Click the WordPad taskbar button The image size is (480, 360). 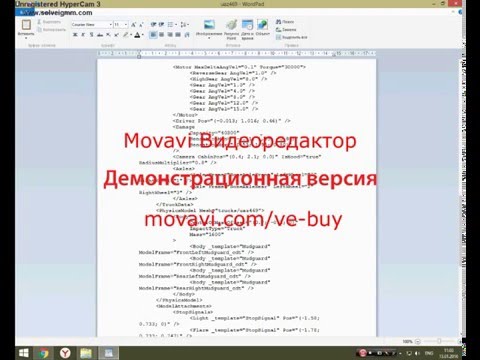coord(108,353)
